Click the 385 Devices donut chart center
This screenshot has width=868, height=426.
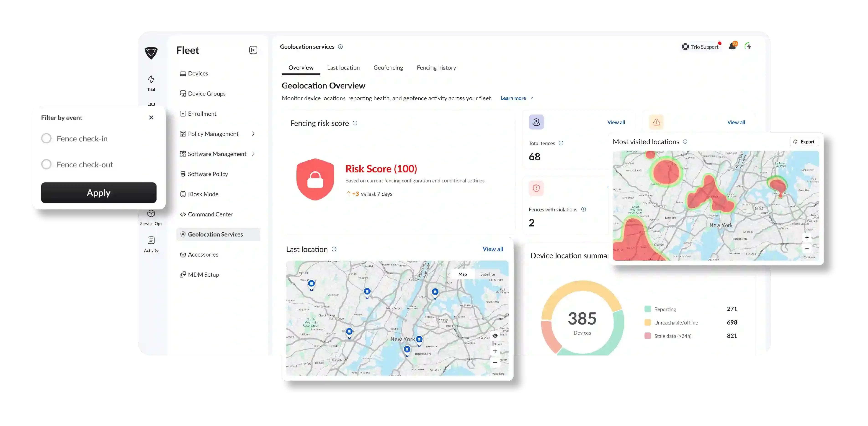(x=582, y=322)
